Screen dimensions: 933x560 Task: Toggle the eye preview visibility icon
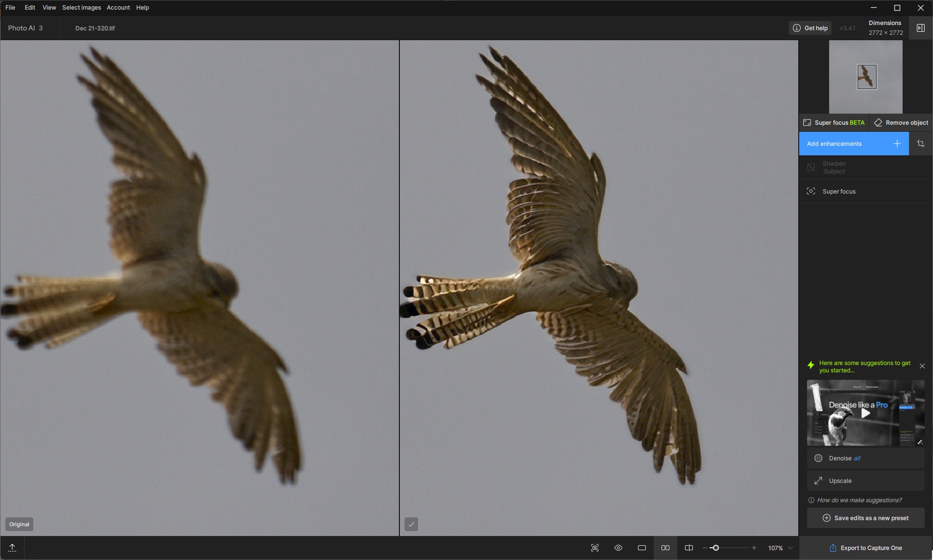[x=618, y=548]
